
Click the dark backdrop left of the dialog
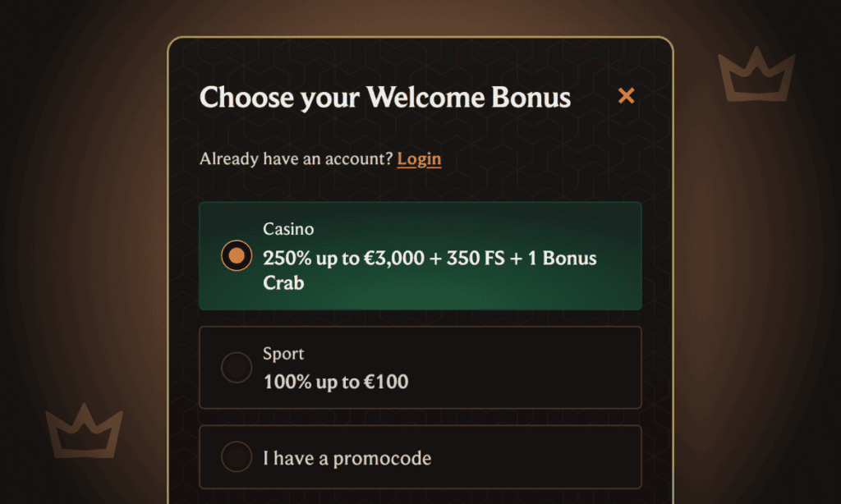82,246
